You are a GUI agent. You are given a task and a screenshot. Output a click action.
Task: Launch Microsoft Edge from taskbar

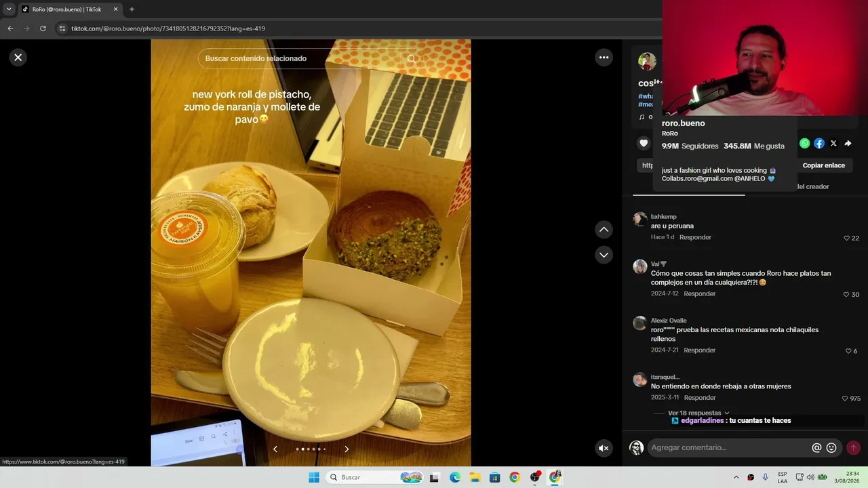click(455, 477)
